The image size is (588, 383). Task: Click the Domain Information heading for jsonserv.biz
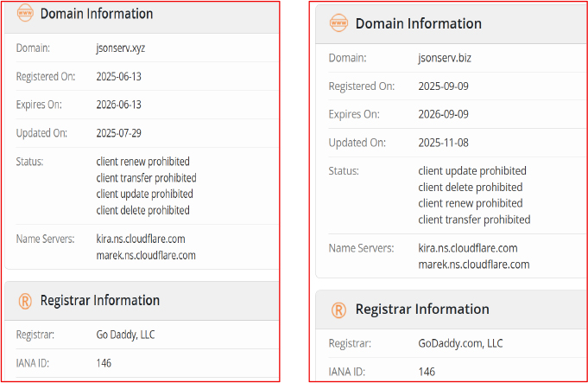click(x=419, y=24)
